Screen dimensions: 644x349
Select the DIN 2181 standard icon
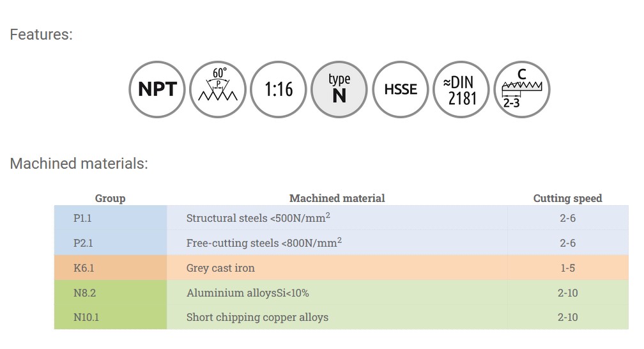pyautogui.click(x=461, y=89)
